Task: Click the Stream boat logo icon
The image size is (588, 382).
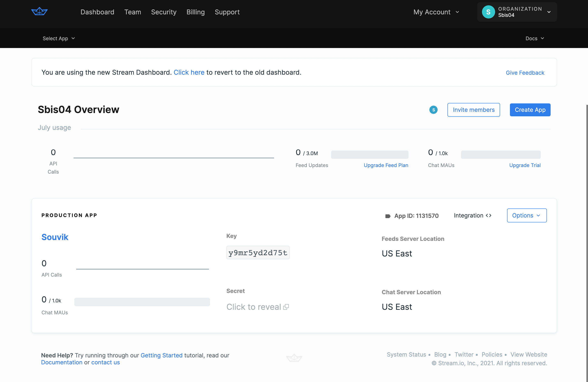Action: (39, 12)
